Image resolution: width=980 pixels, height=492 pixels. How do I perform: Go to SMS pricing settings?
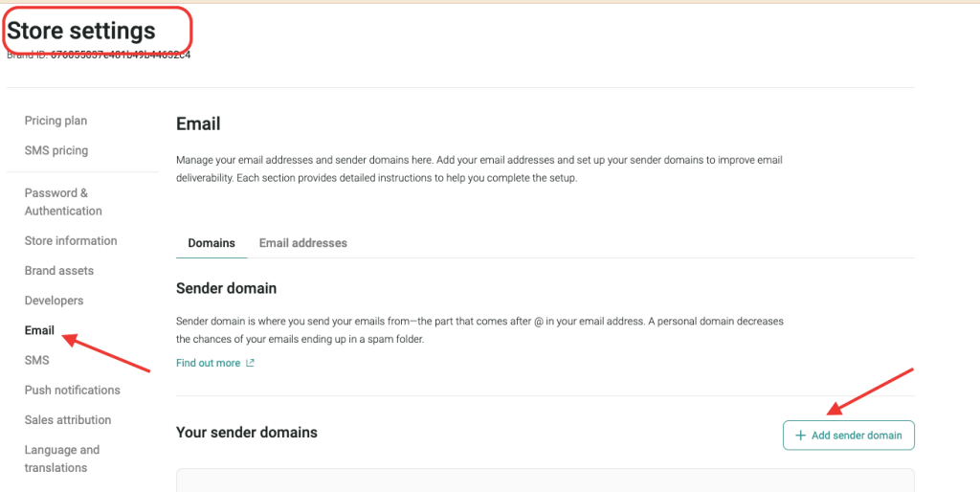pyautogui.click(x=56, y=150)
